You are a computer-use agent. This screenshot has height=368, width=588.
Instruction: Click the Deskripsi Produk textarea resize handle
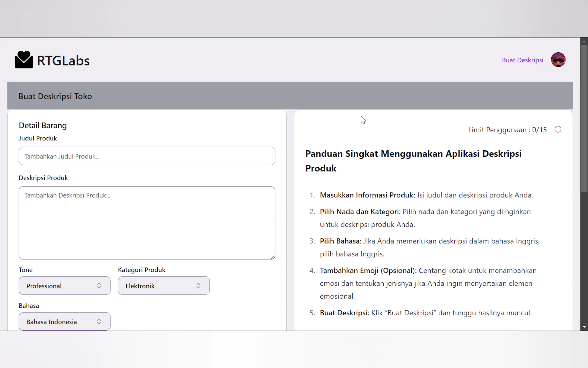[272, 257]
